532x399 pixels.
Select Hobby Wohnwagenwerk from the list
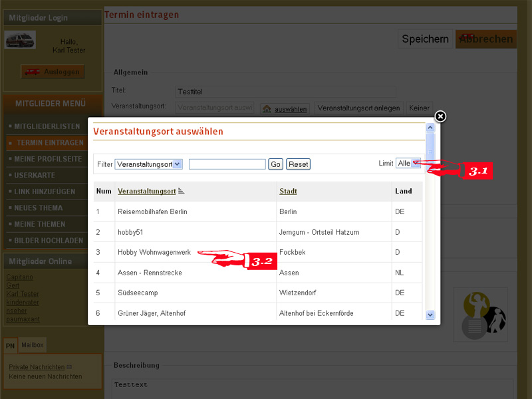[x=154, y=253]
